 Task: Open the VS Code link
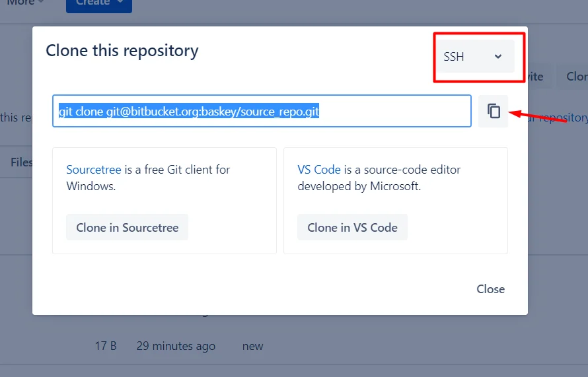pos(319,170)
